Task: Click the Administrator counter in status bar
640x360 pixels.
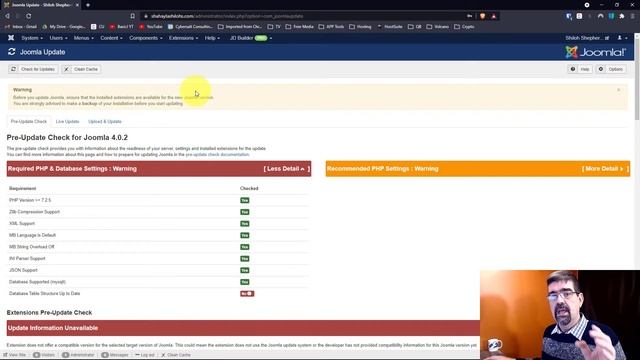Action: click(x=78, y=355)
